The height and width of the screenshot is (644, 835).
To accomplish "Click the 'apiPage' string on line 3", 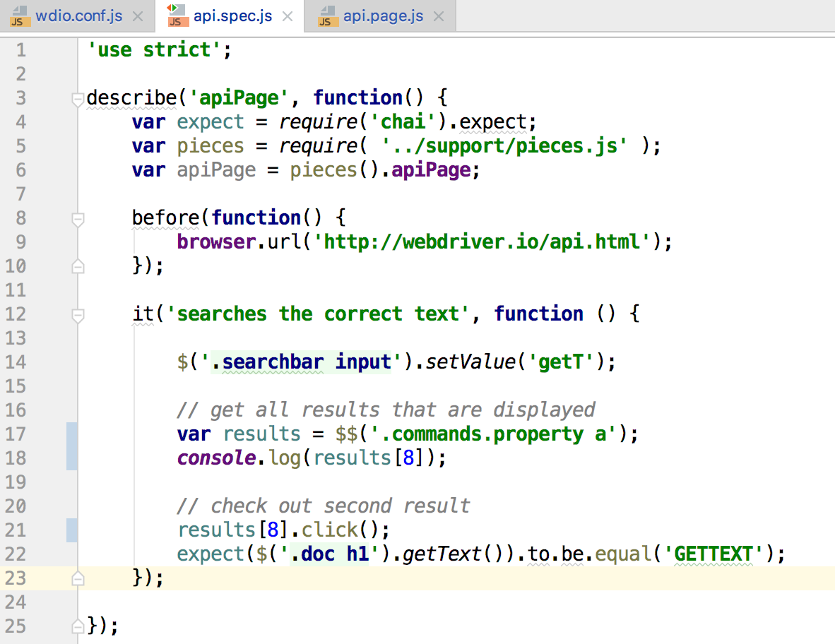I will click(239, 98).
